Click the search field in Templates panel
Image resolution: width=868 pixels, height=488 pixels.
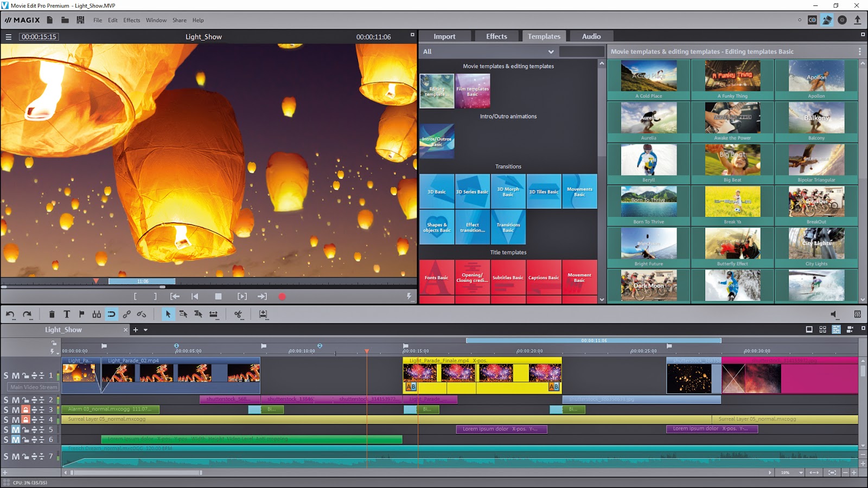tap(582, 52)
